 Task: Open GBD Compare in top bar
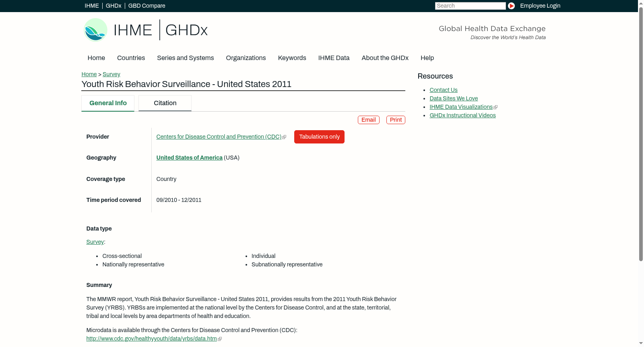pyautogui.click(x=147, y=6)
